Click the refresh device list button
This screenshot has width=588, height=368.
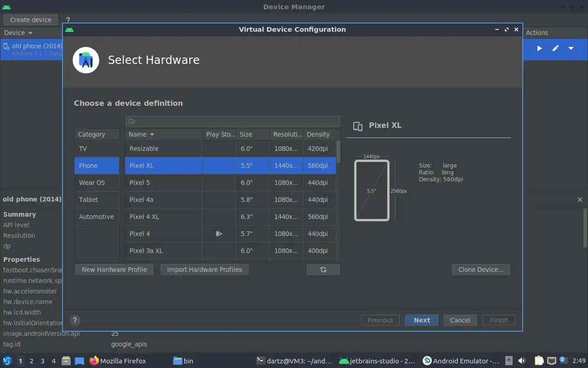pos(323,270)
